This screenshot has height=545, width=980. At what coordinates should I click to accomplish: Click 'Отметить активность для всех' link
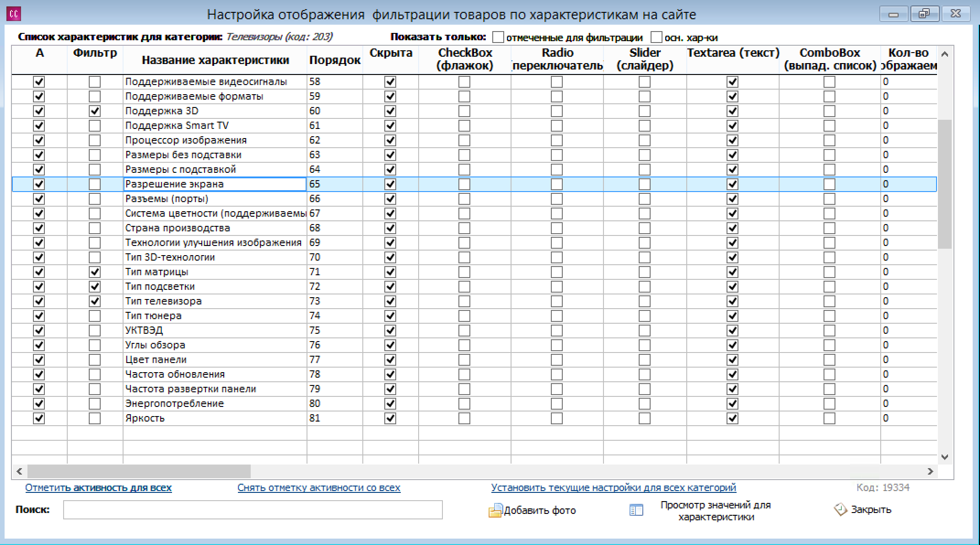click(x=98, y=488)
